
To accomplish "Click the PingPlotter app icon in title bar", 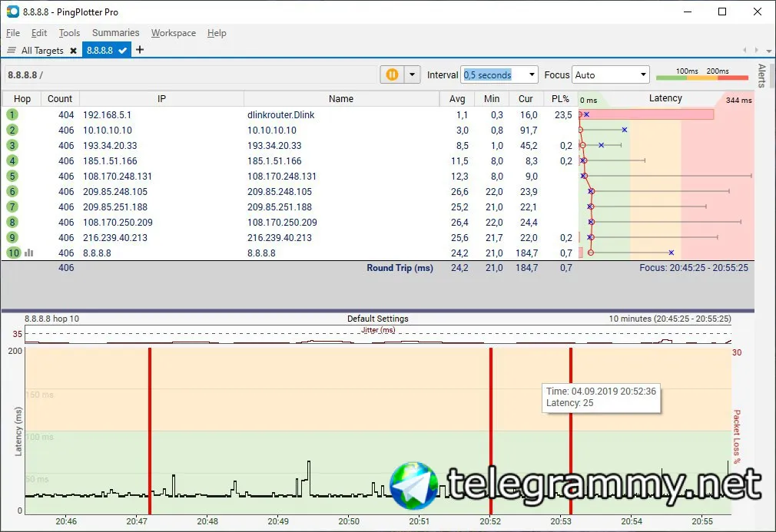I will [13, 12].
